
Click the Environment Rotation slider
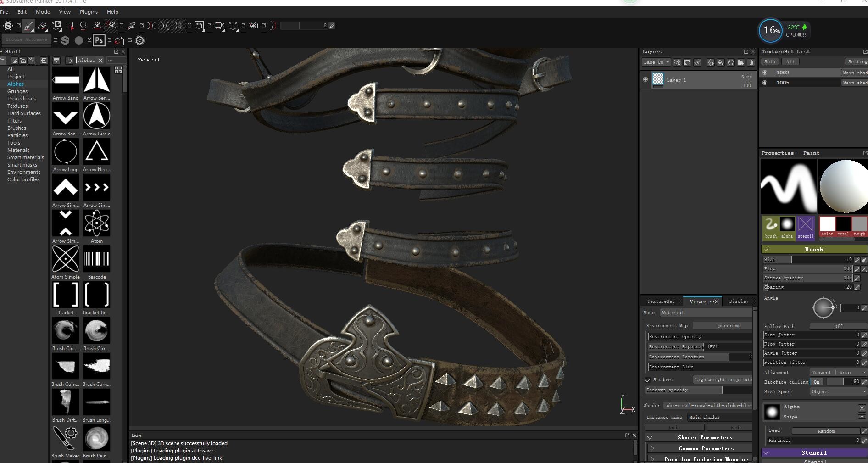point(700,357)
